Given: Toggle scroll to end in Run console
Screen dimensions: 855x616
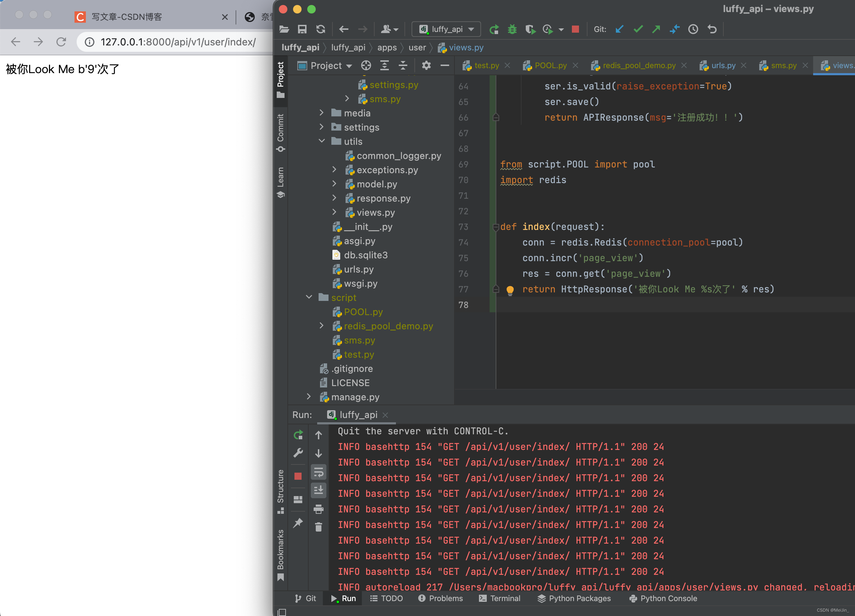Looking at the screenshot, I should click(x=319, y=490).
